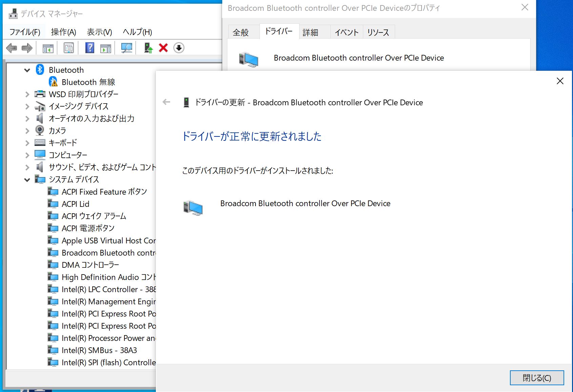Expand the オーディオの入力および出力 category
The width and height of the screenshot is (573, 392).
coord(27,119)
